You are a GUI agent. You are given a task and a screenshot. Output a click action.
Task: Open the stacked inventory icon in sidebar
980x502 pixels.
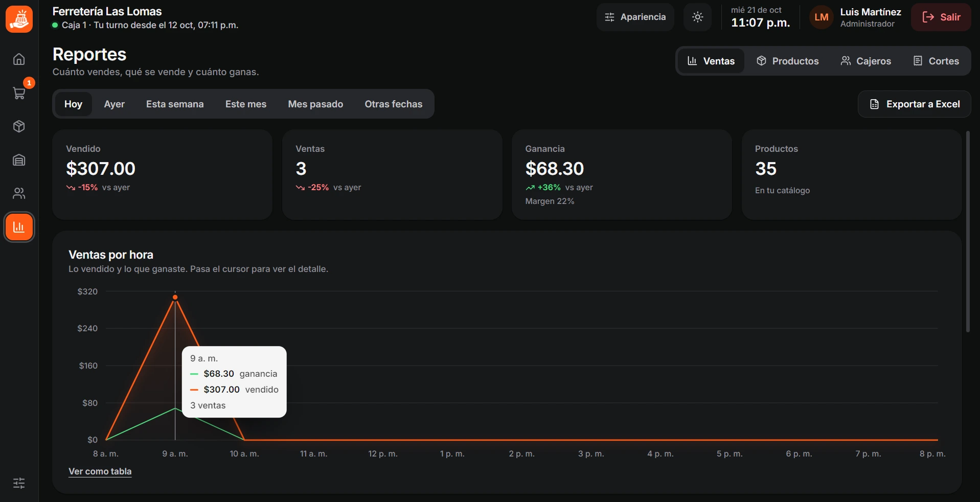click(19, 160)
